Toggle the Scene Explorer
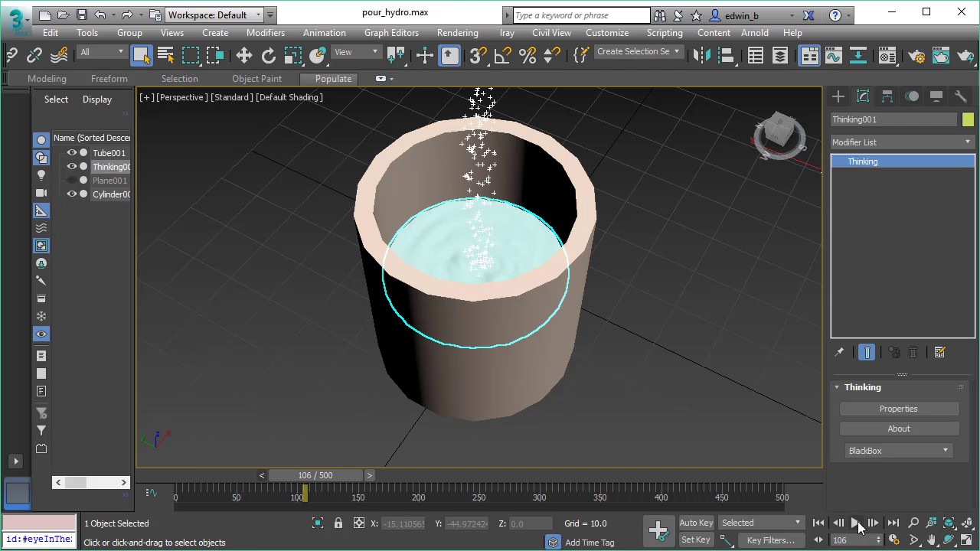This screenshot has height=551, width=980. click(x=756, y=55)
